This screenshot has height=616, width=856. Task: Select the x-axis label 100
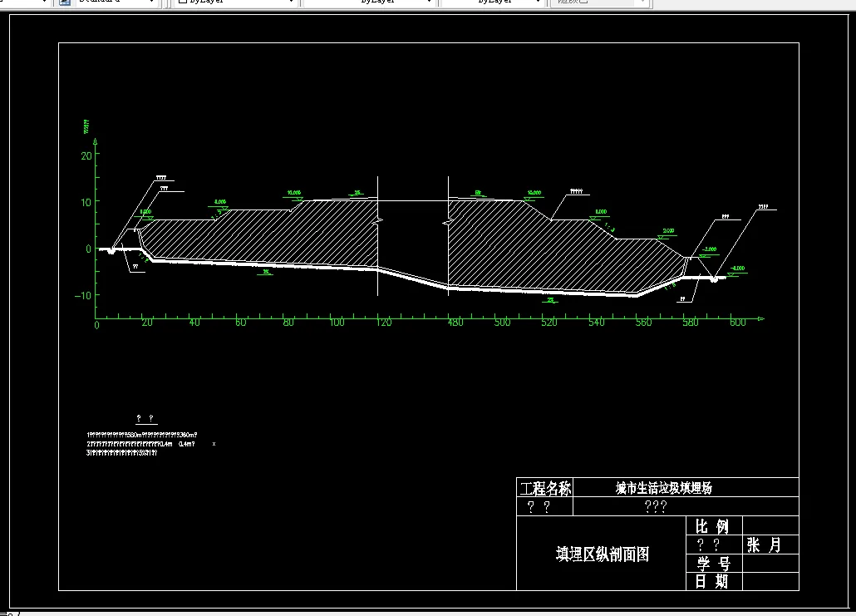pos(337,323)
